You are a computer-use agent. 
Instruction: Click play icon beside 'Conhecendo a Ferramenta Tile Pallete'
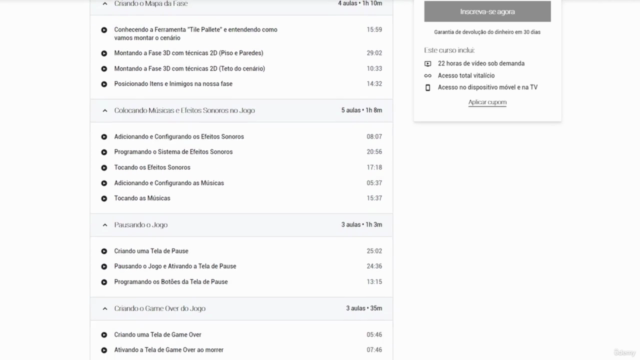[x=104, y=30]
